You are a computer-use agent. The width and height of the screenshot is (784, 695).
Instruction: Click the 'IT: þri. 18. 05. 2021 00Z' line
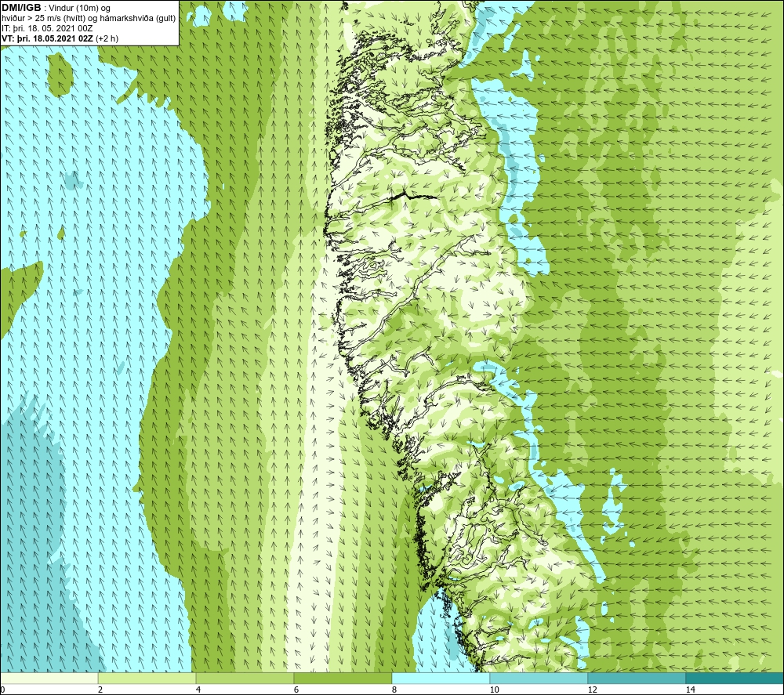click(x=47, y=28)
